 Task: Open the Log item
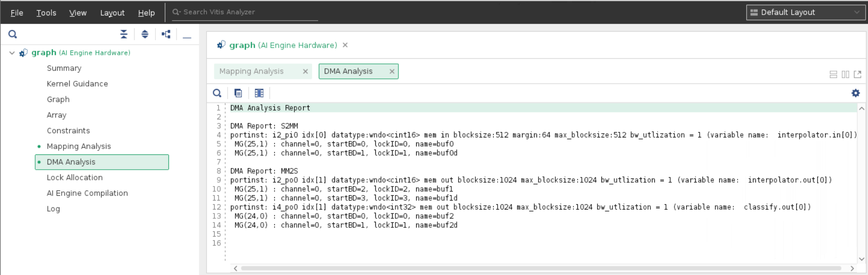[53, 209]
